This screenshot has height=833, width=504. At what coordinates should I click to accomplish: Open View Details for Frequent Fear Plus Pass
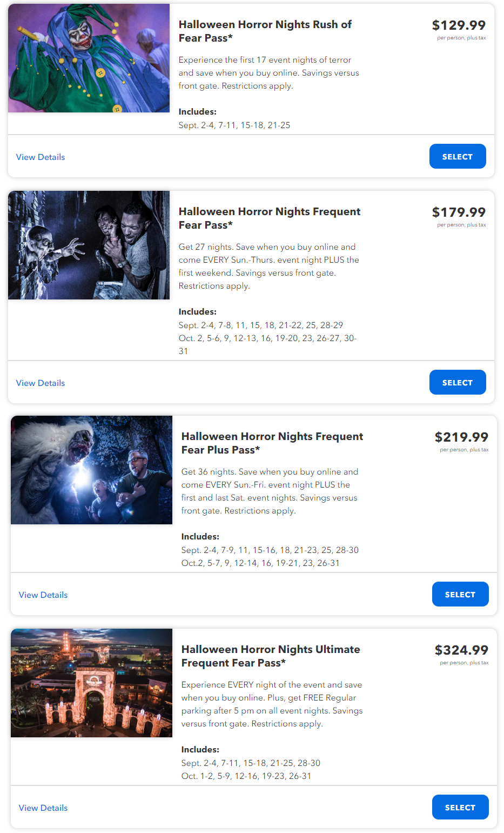[x=43, y=595]
